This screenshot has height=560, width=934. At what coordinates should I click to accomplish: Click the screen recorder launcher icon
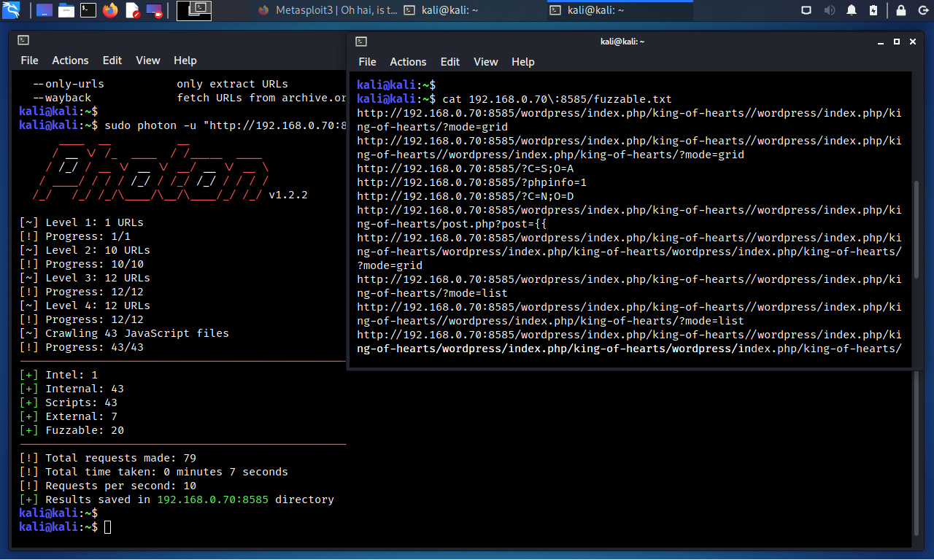point(154,10)
